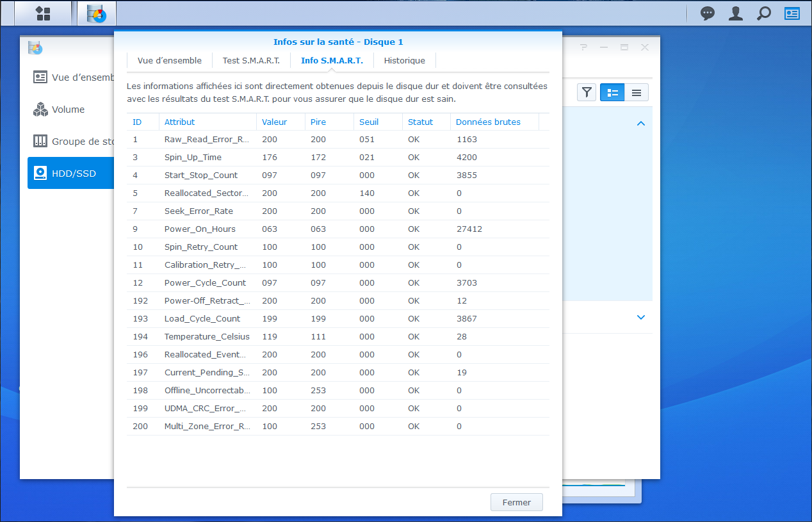Click the filter funnel icon
This screenshot has height=522, width=812.
coord(587,93)
